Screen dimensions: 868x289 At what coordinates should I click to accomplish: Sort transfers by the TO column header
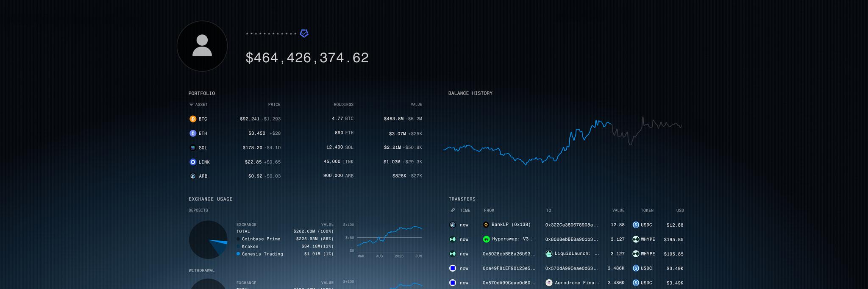click(548, 211)
